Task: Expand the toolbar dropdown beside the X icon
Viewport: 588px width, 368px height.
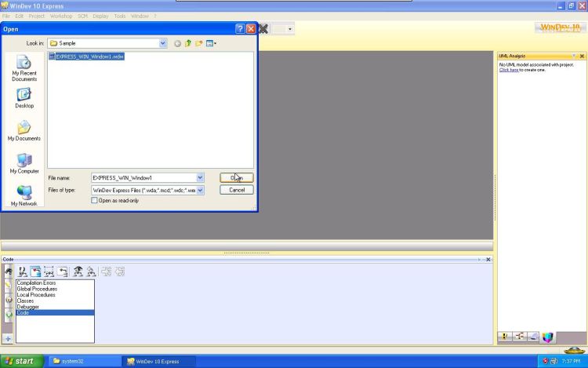Action: coord(289,29)
